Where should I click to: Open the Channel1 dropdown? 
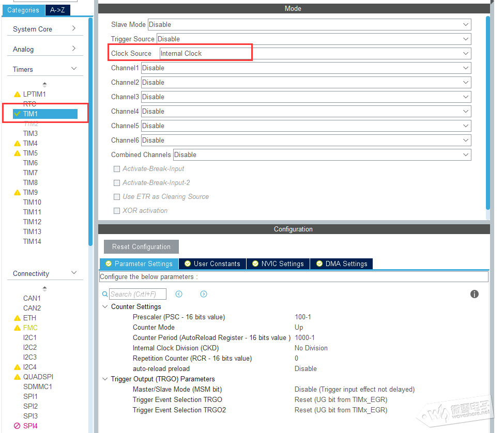306,68
